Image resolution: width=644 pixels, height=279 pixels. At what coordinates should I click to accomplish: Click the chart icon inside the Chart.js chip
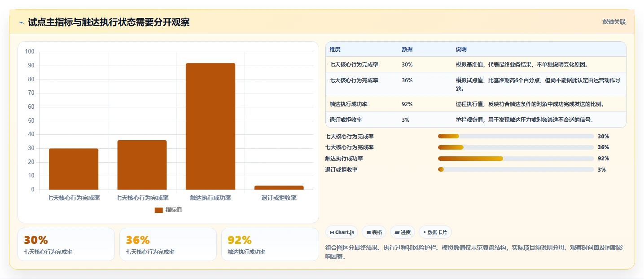click(332, 232)
